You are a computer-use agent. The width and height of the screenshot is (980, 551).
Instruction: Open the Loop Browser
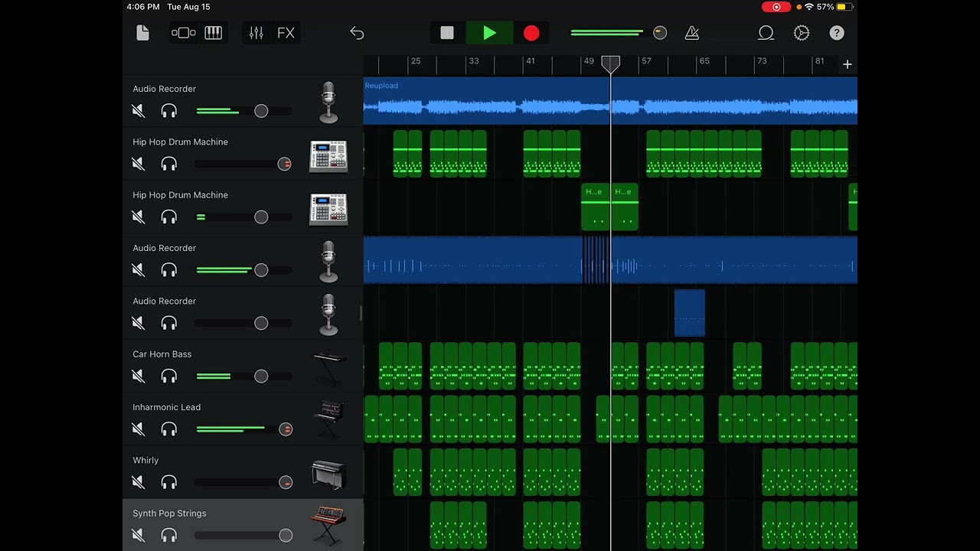coord(766,33)
